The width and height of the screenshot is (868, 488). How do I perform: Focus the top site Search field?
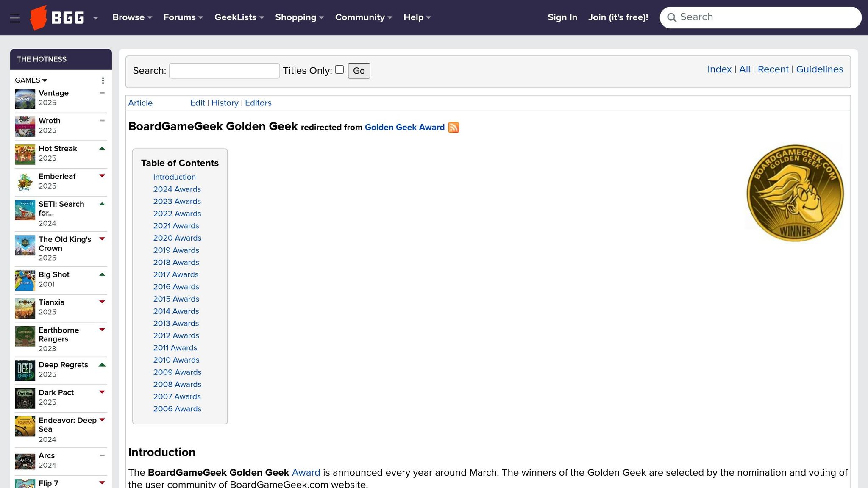tap(760, 17)
